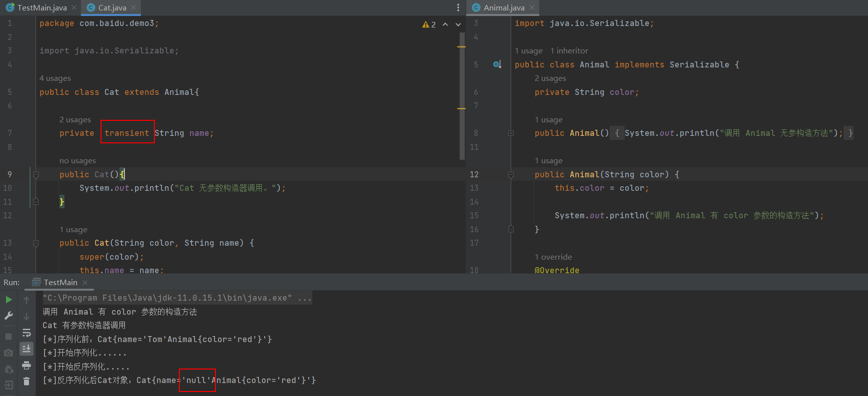Open the editor tabs kebab menu

click(458, 7)
